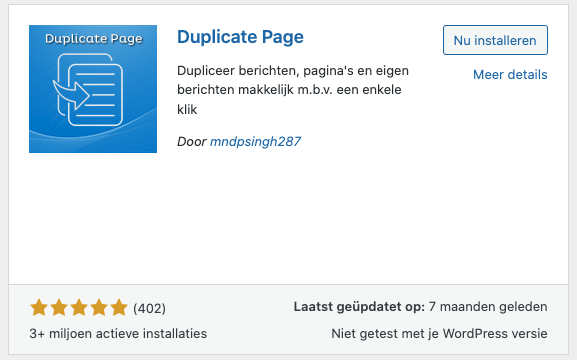The width and height of the screenshot is (577, 360).
Task: Click the Duplicate Page plugin thumbnail
Action: (93, 89)
